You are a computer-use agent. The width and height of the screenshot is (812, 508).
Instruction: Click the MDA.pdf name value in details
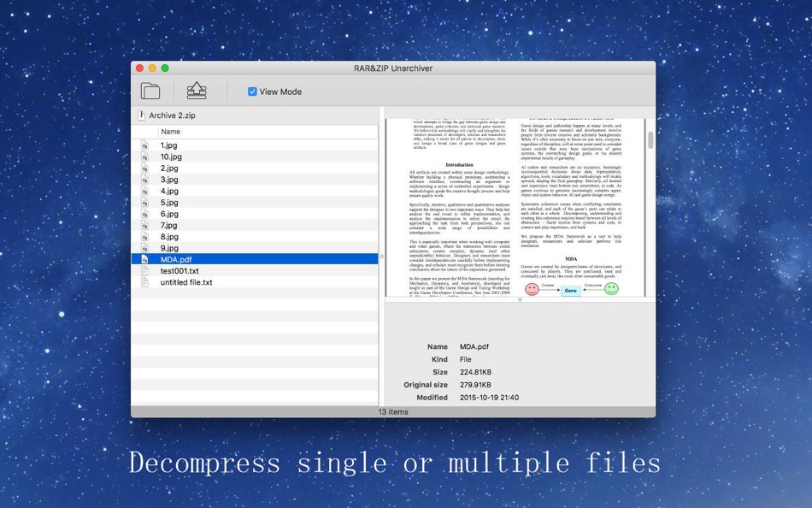tap(474, 346)
